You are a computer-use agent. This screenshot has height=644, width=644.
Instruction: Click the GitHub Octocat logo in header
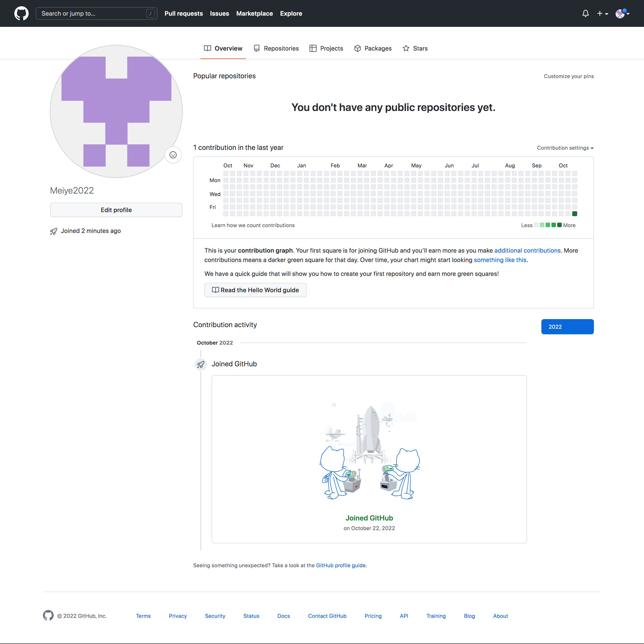click(21, 13)
